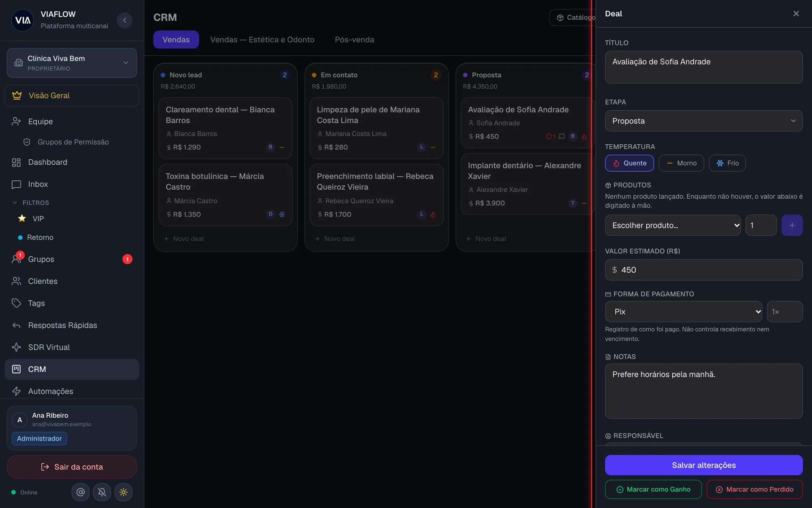Screen dimensions: 812x508
Task: Toggle the light theme sun icon
Action: (x=123, y=492)
